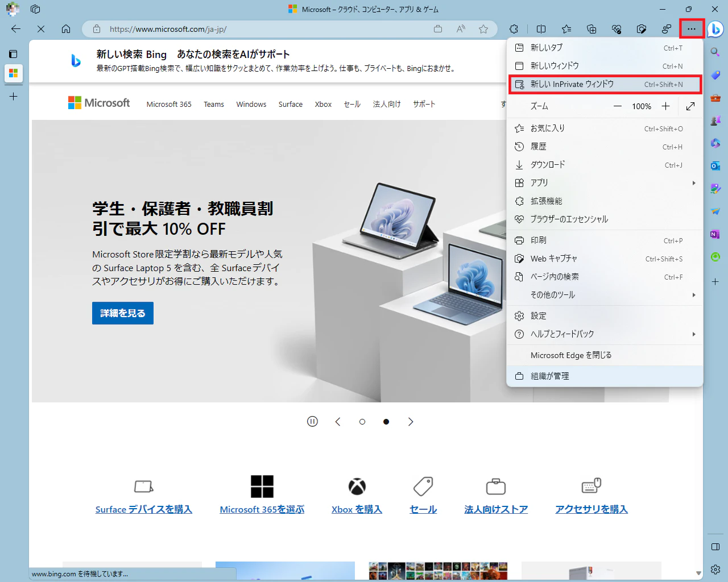Open 新しい InPrivate ウィンドウ

(x=605, y=84)
